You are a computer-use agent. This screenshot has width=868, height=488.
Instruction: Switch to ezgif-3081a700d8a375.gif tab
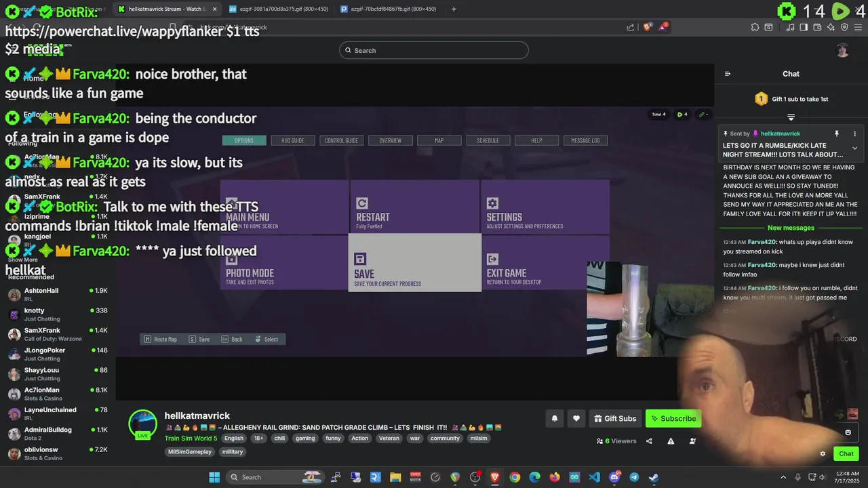[278, 9]
